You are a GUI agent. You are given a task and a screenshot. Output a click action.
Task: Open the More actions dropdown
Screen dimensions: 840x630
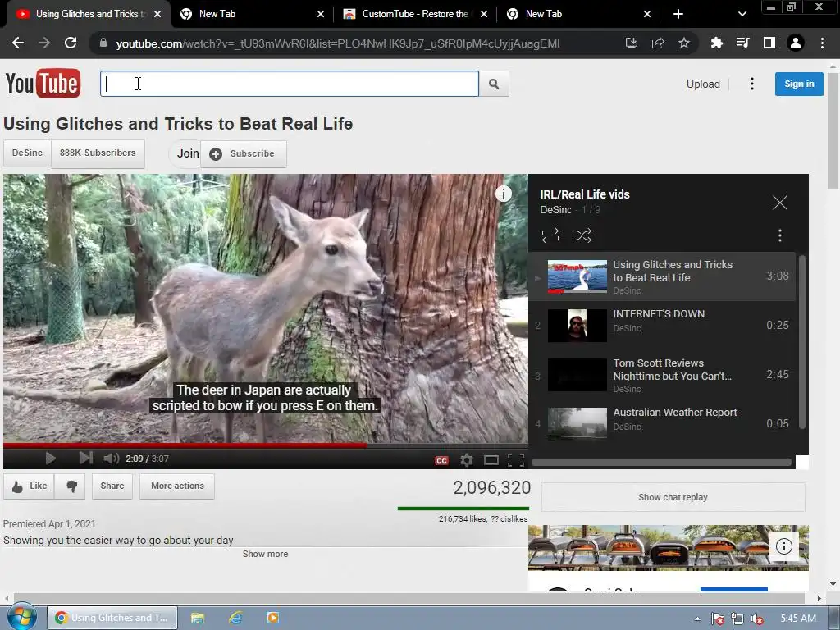click(177, 486)
